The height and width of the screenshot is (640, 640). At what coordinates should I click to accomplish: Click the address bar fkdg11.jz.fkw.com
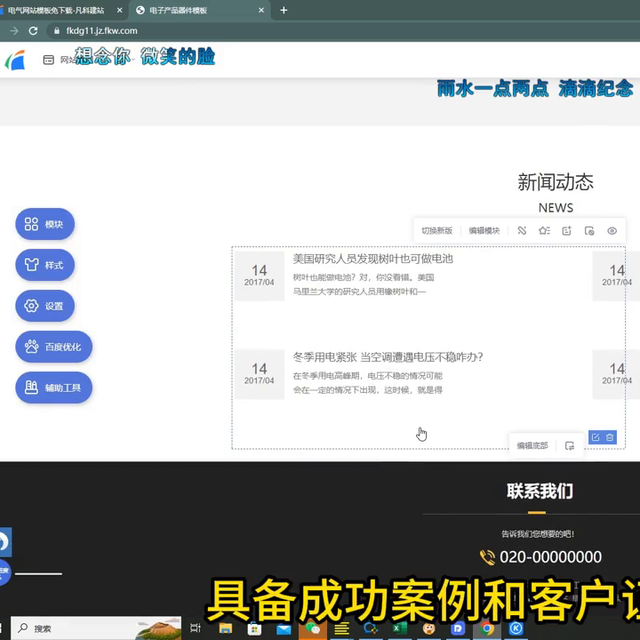(x=102, y=31)
